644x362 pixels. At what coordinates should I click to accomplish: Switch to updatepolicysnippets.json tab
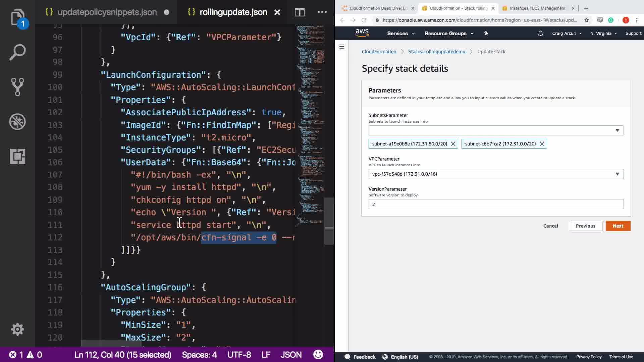click(107, 12)
